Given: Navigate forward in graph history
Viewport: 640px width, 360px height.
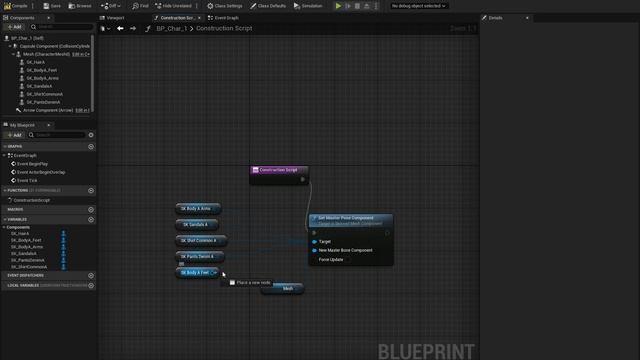Looking at the screenshot, I should tap(133, 29).
